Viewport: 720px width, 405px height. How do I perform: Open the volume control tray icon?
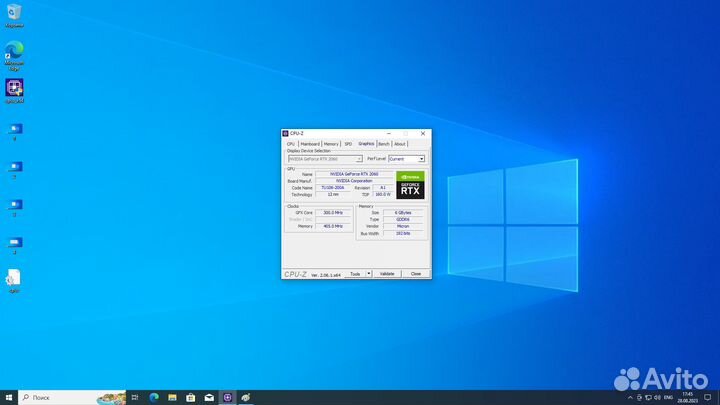[x=657, y=398]
